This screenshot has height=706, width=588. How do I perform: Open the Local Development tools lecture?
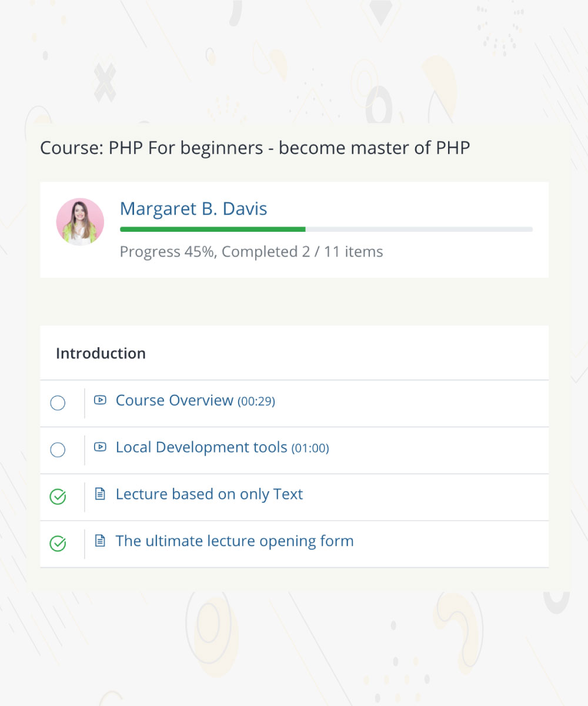201,447
